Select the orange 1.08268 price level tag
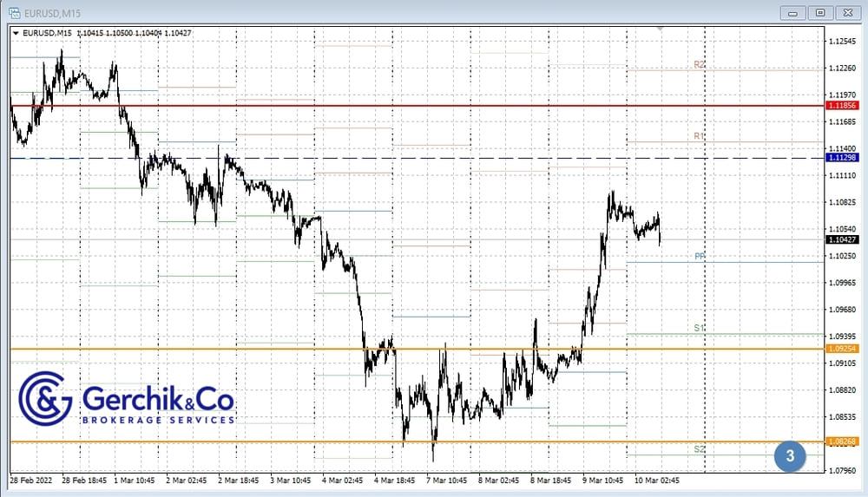The image size is (868, 497). [x=843, y=441]
